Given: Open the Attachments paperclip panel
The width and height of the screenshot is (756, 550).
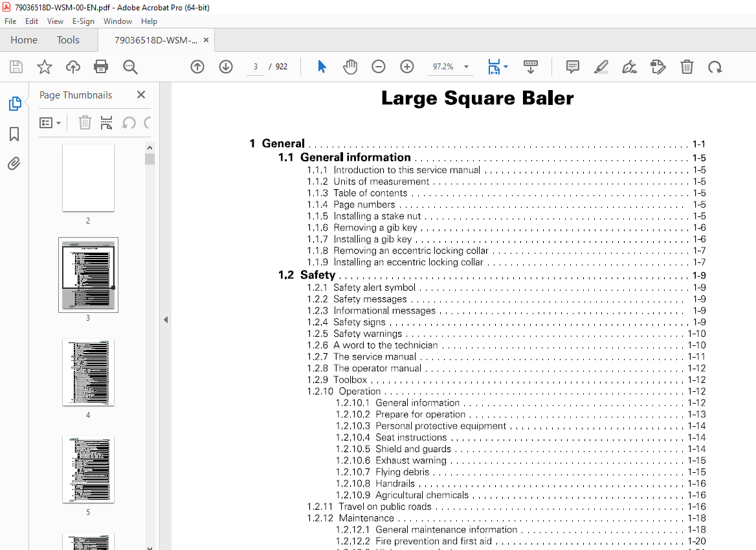Looking at the screenshot, I should tap(14, 163).
